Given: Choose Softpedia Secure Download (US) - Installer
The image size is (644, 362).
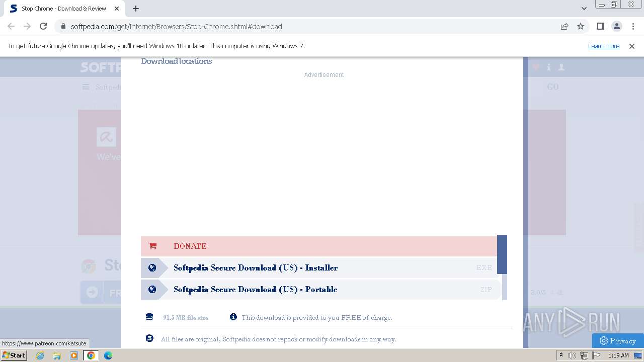Looking at the screenshot, I should coord(319,267).
